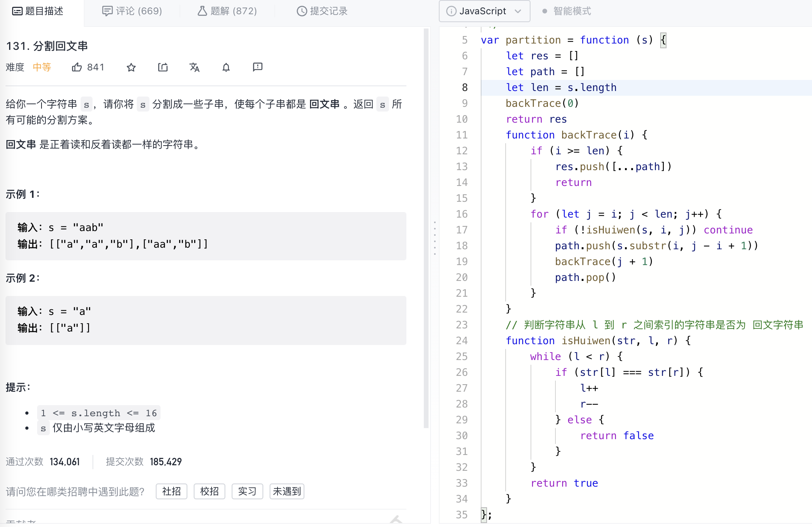Click the 校招 button
Screen dimensions: 812x527
point(209,491)
